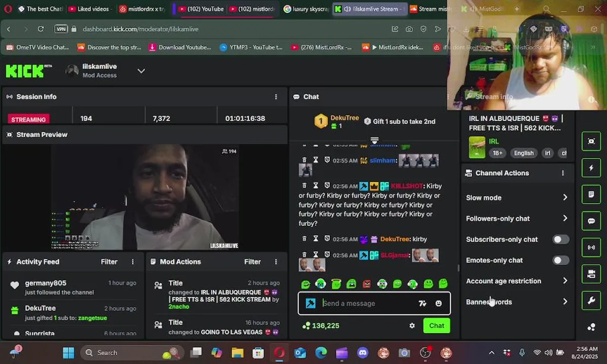Click the video camera sidebar icon
The height and width of the screenshot is (364, 607).
(x=591, y=274)
